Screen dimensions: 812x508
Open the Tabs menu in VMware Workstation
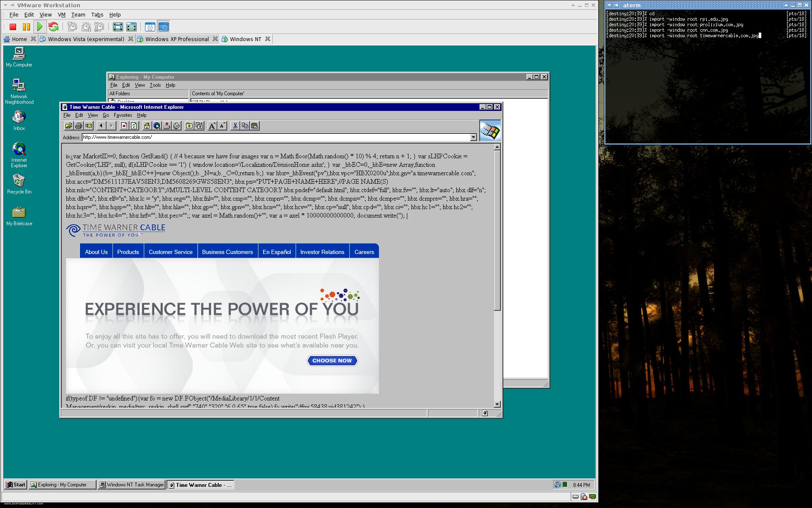coord(97,14)
